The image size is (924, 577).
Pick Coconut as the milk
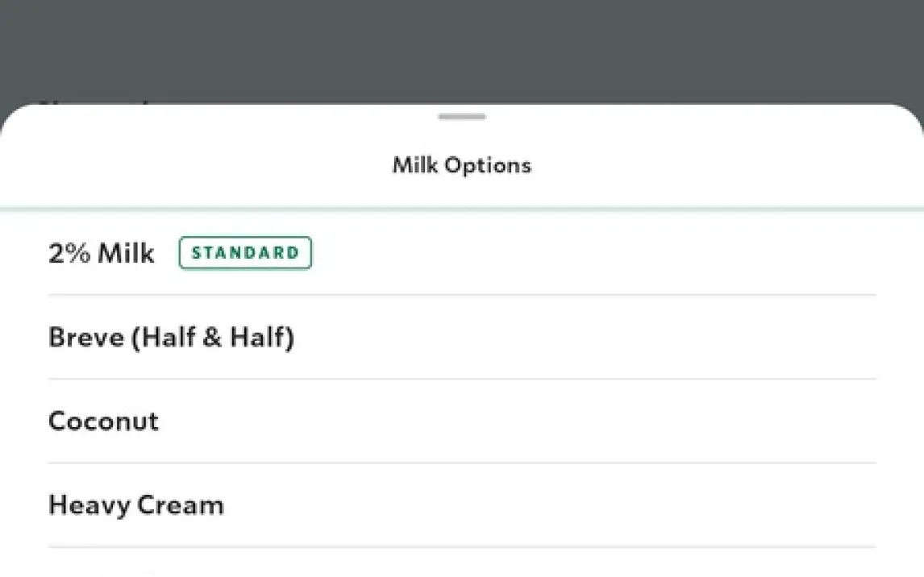(104, 421)
